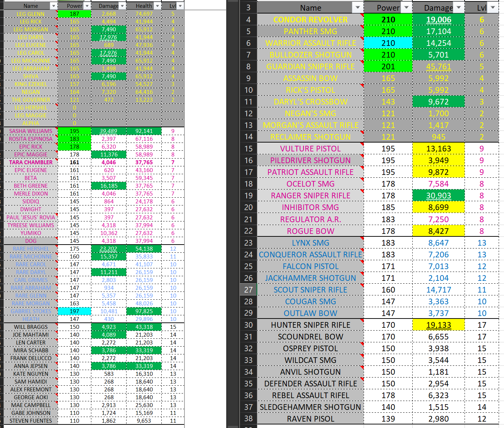
Task: Select PILEDRIVER SHOTGUN cell
Action: point(310,160)
